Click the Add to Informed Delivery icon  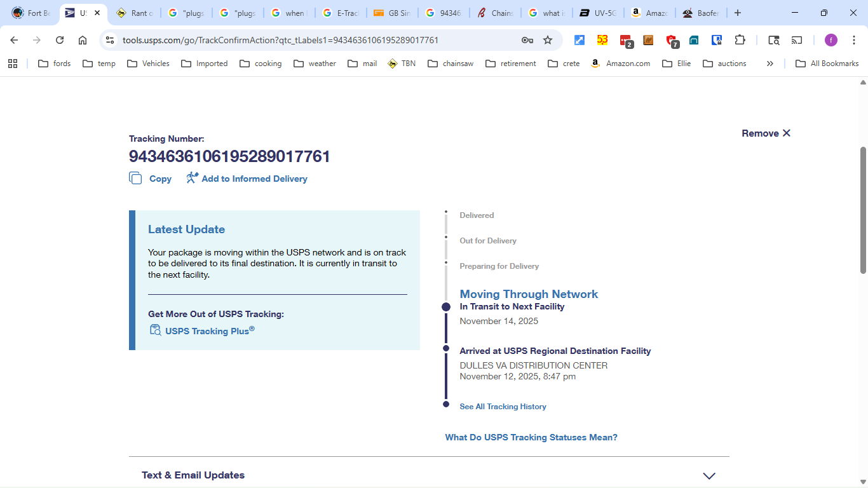point(192,179)
